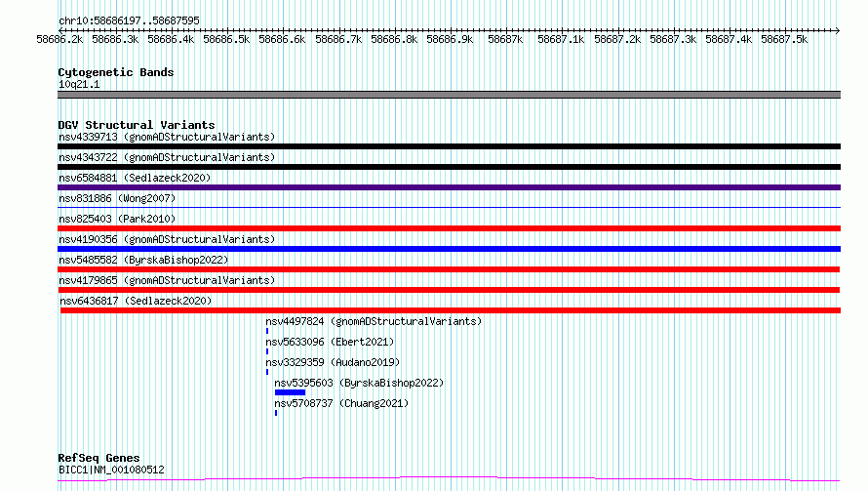
Task: Open the nsv4179865 gnomAD variant label
Action: [167, 280]
